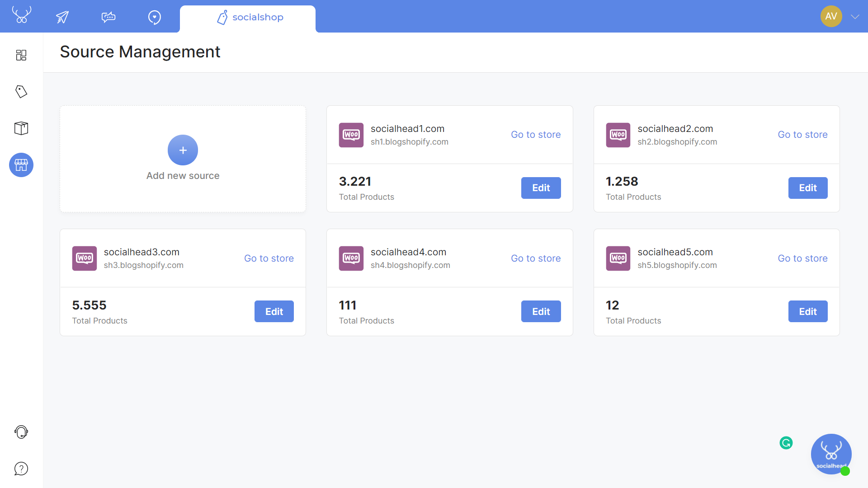
Task: Go to store for socialhead5.com
Action: coord(802,258)
